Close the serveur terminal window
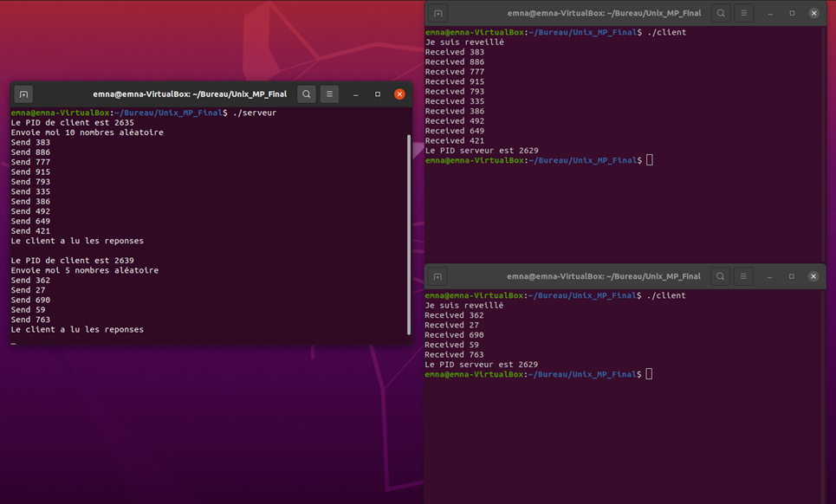Viewport: 836px width, 504px height. [399, 94]
